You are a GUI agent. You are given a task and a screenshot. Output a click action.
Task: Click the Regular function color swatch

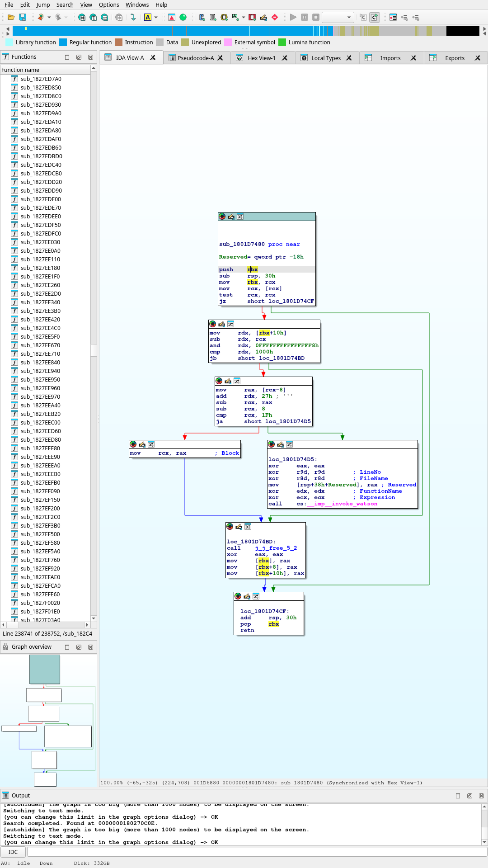[63, 42]
